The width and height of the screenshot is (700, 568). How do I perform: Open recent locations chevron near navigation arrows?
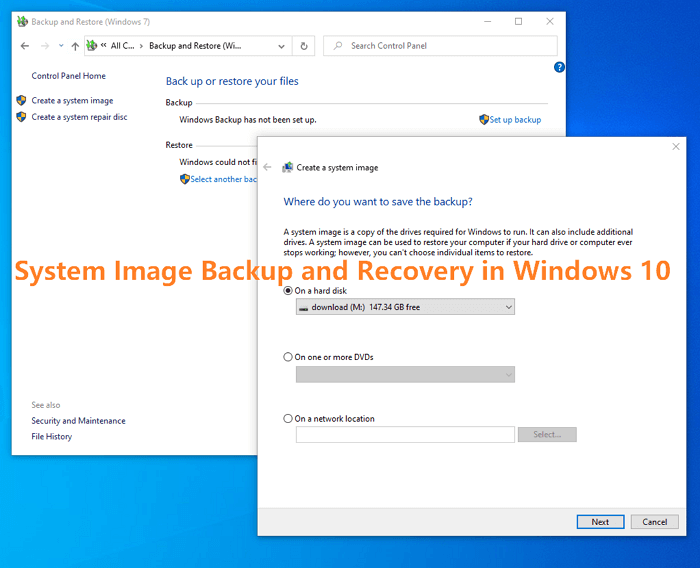60,46
